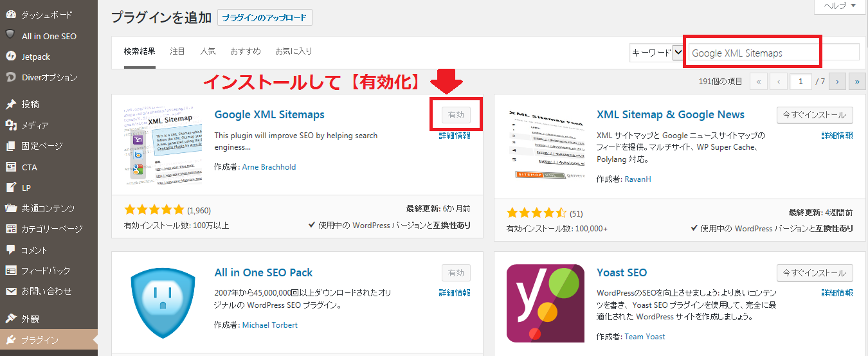Click the pushpin icon for posts

(x=10, y=104)
